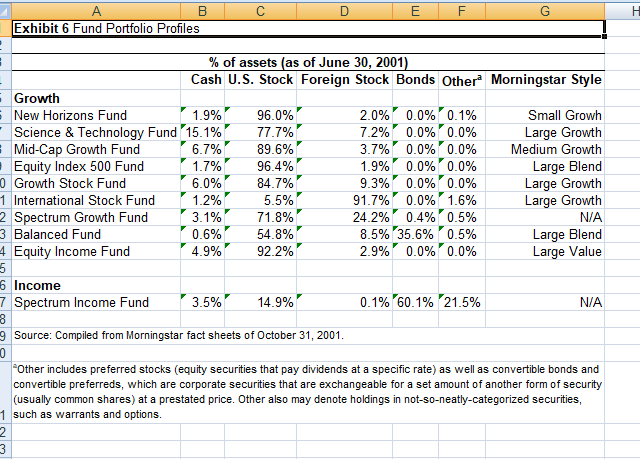This screenshot has height=459, width=640.
Task: Click the 'Foreign Stock' heading cell
Action: tap(344, 80)
